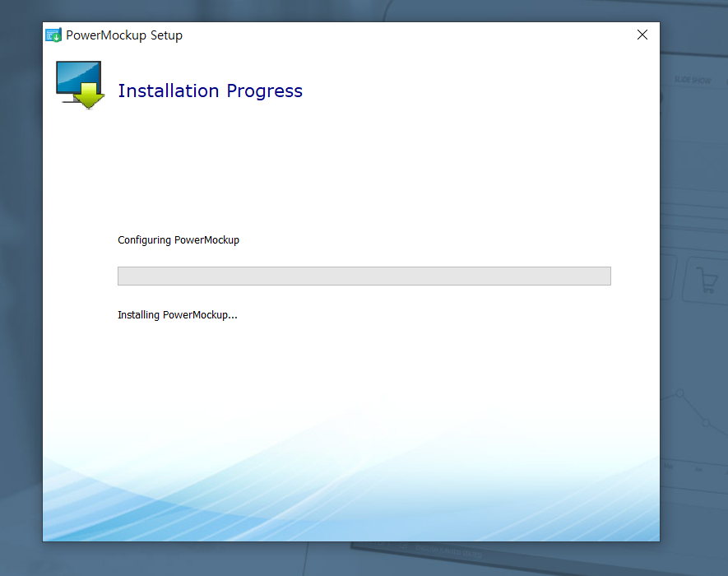Click the "Installing PowerMockup..." message
The height and width of the screenshot is (576, 728).
click(178, 315)
